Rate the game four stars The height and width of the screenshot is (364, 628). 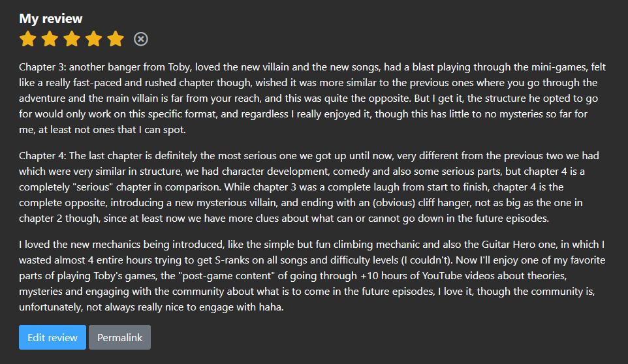click(94, 38)
